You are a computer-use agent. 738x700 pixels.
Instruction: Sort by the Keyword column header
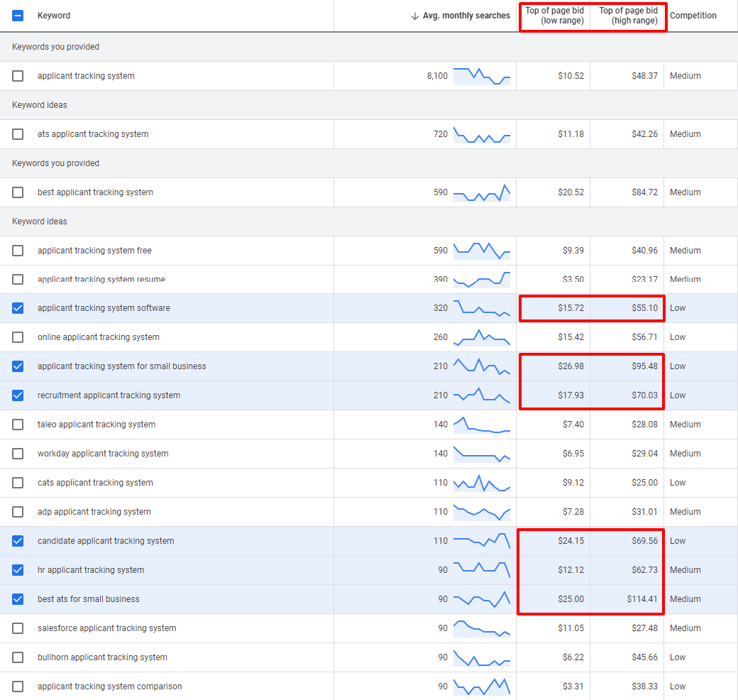[x=54, y=16]
